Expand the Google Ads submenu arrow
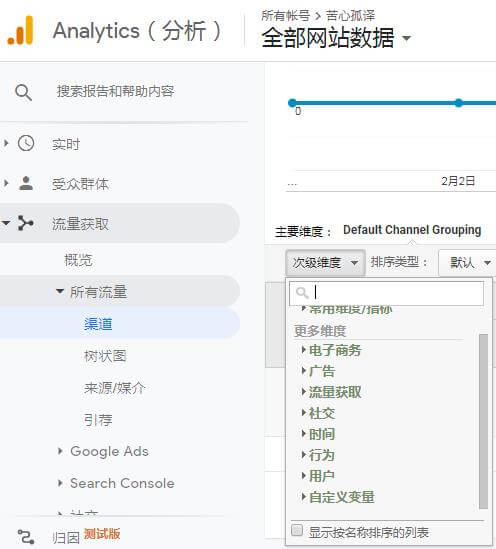Screen dimensions: 496x549 [60, 451]
